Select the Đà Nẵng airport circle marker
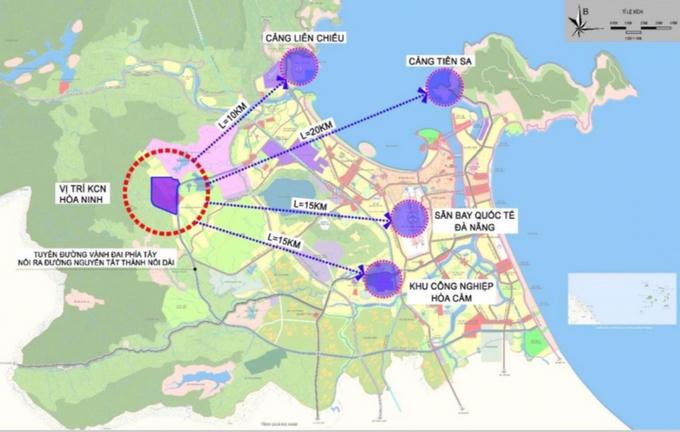The width and height of the screenshot is (680, 432). [x=408, y=217]
